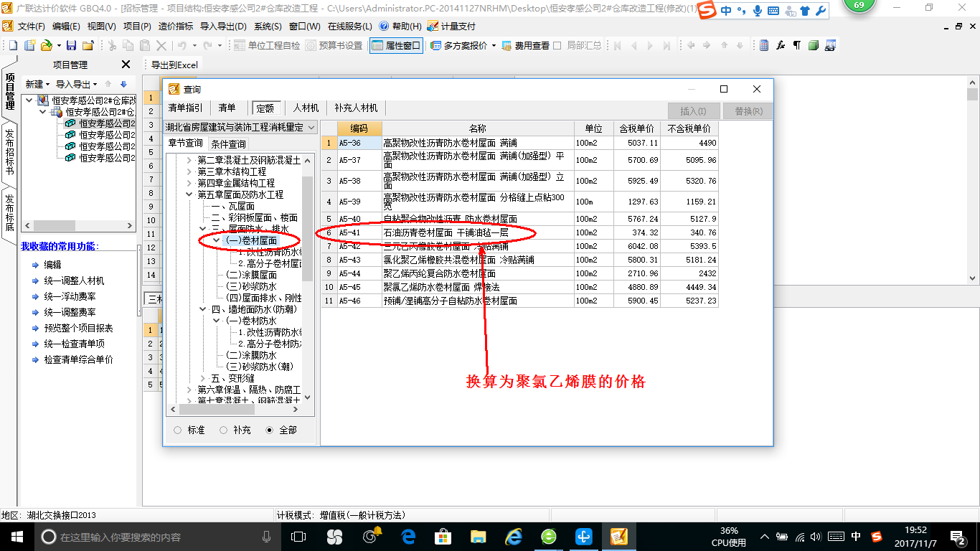The height and width of the screenshot is (551, 980).
Task: Click the Open folder toolbar icon
Action: pos(46,45)
